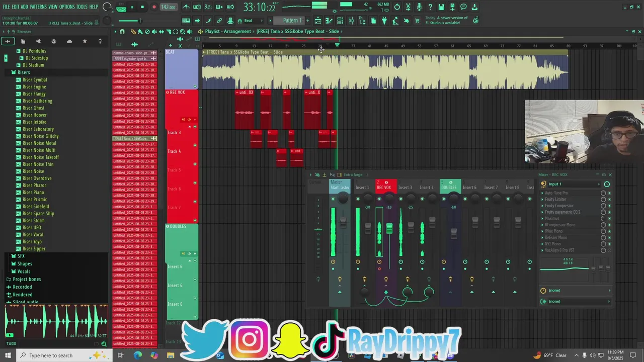Screen dimensions: 644x362
Task: Select the REC VOX mixer track
Action: click(x=385, y=186)
